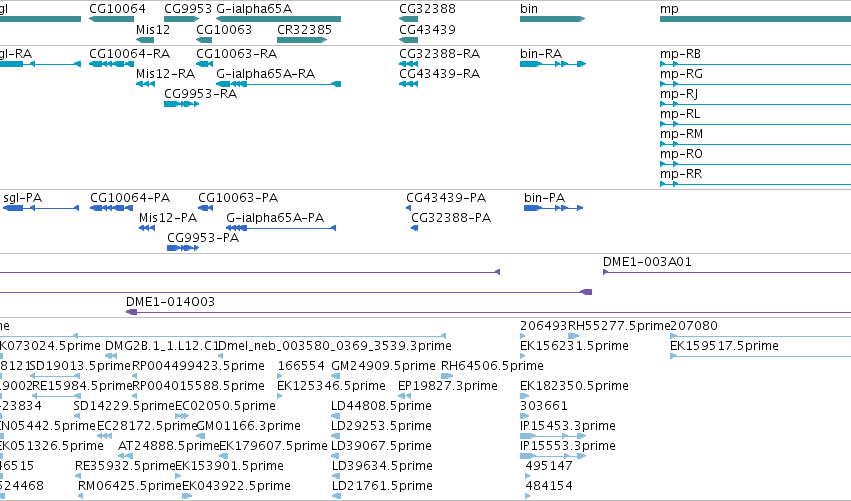Click the sgl-PA protein label
851x501 pixels.
point(22,198)
